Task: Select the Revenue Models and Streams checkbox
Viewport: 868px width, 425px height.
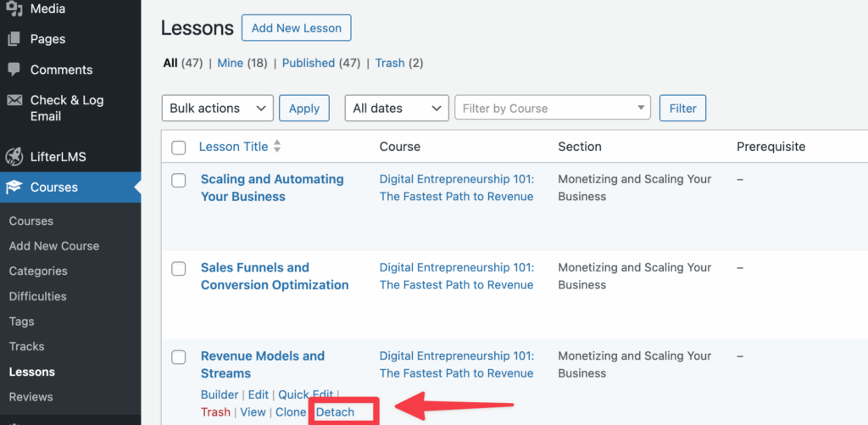Action: pyautogui.click(x=179, y=357)
